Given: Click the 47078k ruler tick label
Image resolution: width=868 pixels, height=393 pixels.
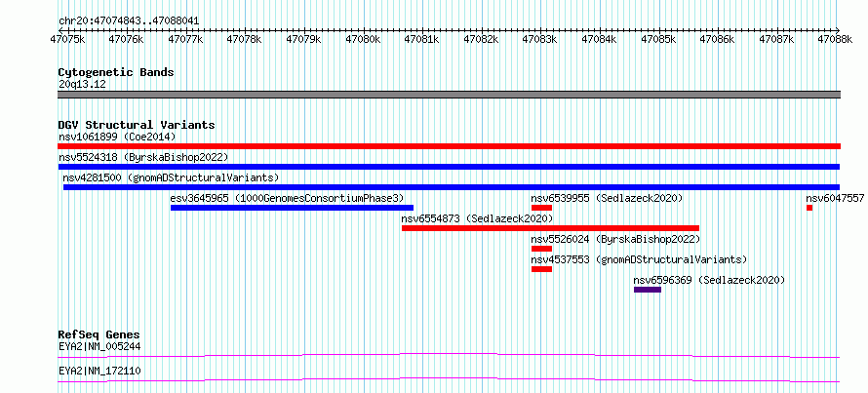Looking at the screenshot, I should point(245,39).
